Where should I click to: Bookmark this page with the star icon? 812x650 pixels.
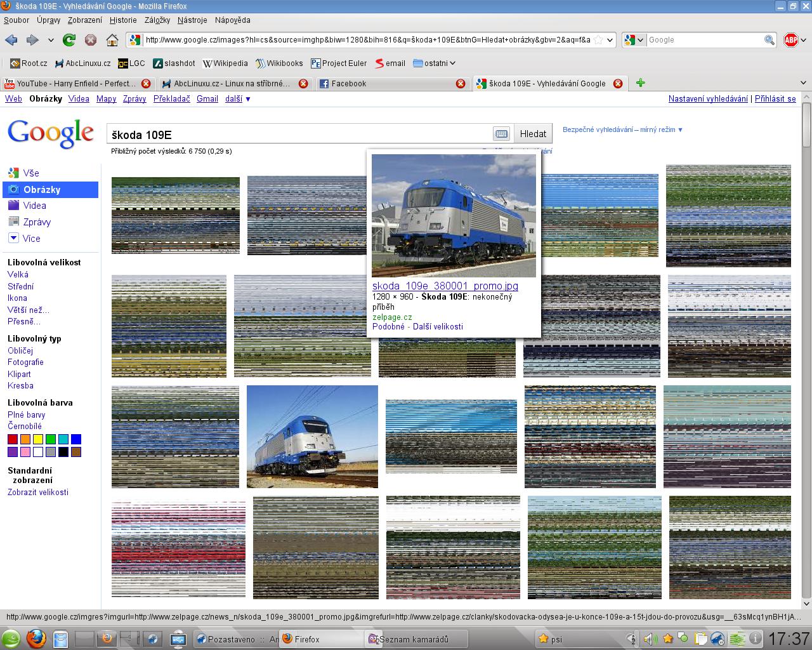click(x=598, y=40)
